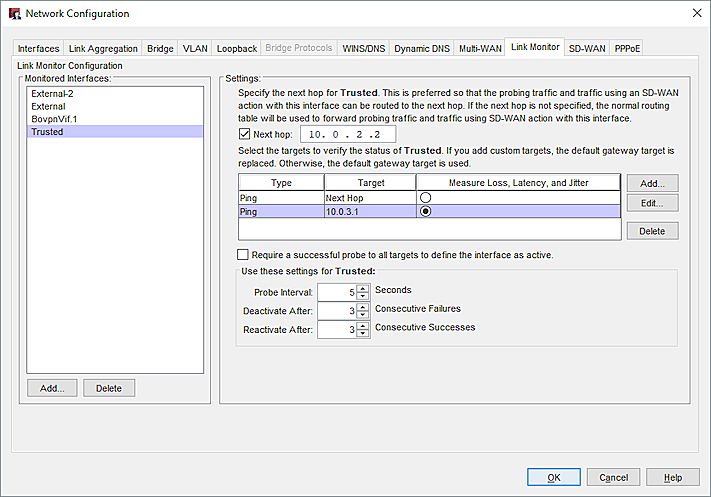Cancel the Network Configuration dialog
This screenshot has width=711, height=497.
pyautogui.click(x=614, y=477)
